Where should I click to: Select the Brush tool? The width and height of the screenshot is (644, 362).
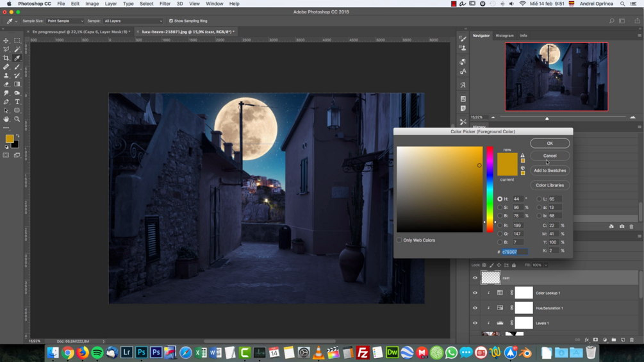pos(17,67)
